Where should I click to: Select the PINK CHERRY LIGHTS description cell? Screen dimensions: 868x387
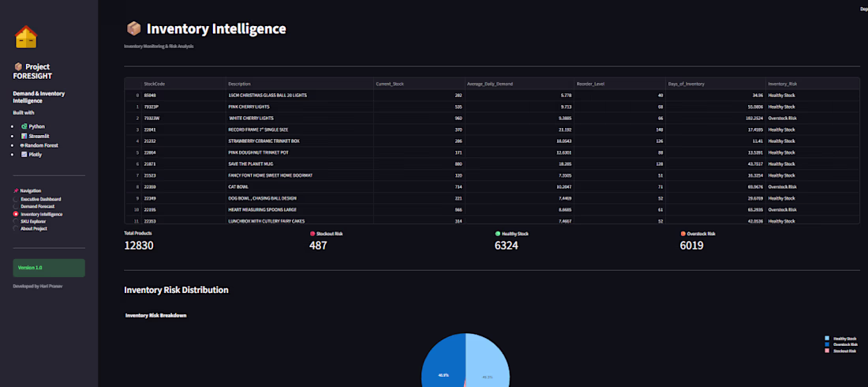[300, 107]
